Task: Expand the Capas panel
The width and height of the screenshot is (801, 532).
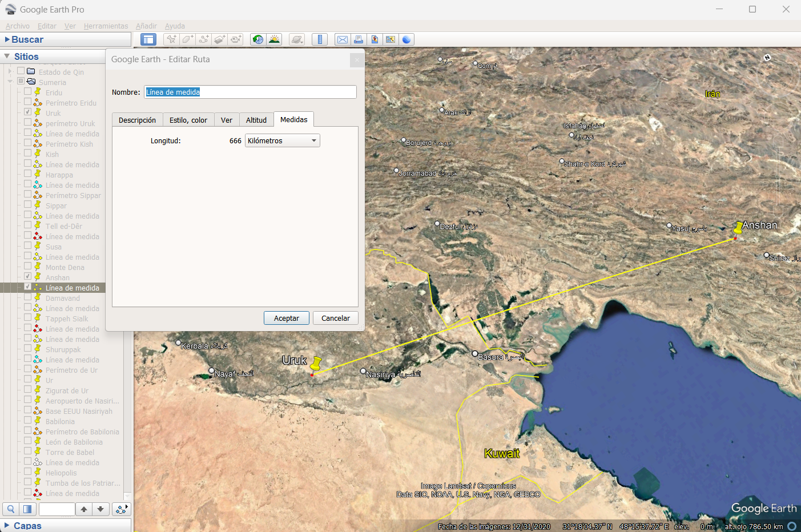Action: click(7, 525)
